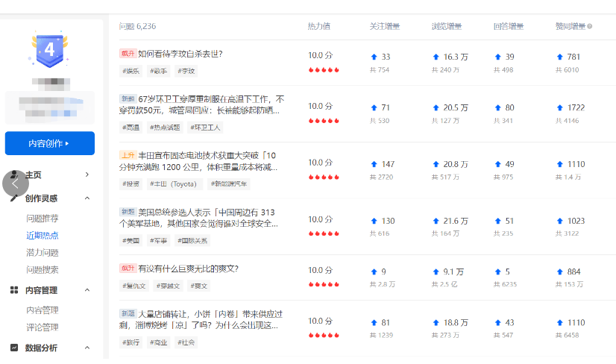The image size is (616, 364).
Task: Open the 丰田宣布固态电池 question
Action: pyautogui.click(x=198, y=161)
